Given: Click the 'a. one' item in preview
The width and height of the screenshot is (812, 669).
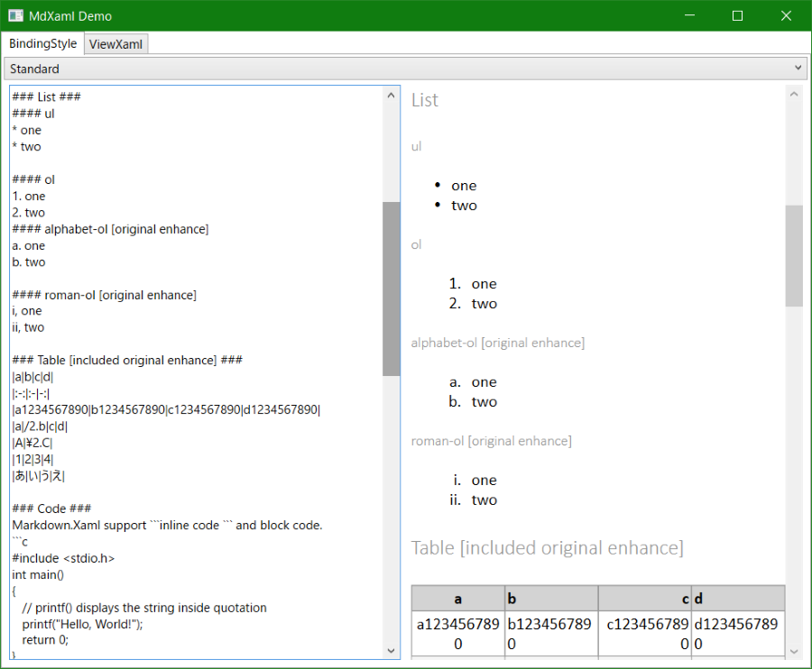Looking at the screenshot, I should (473, 382).
